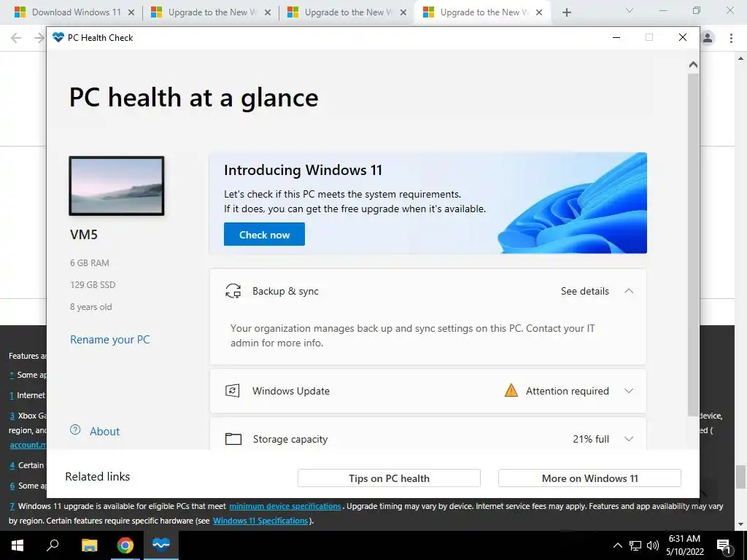747x560 pixels.
Task: Show hidden system tray icons
Action: click(617, 545)
